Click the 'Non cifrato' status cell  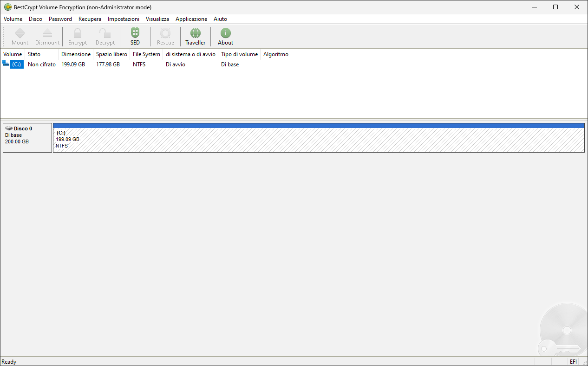[x=42, y=64]
